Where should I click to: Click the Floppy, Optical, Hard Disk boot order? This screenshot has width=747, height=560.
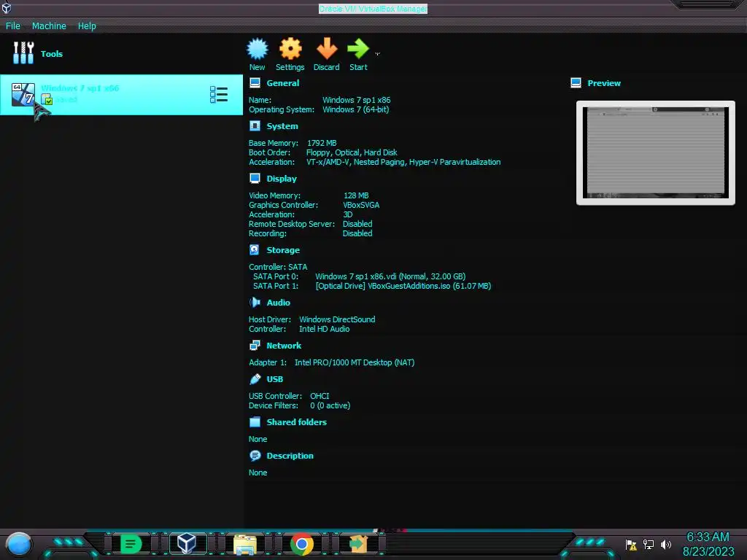point(352,152)
